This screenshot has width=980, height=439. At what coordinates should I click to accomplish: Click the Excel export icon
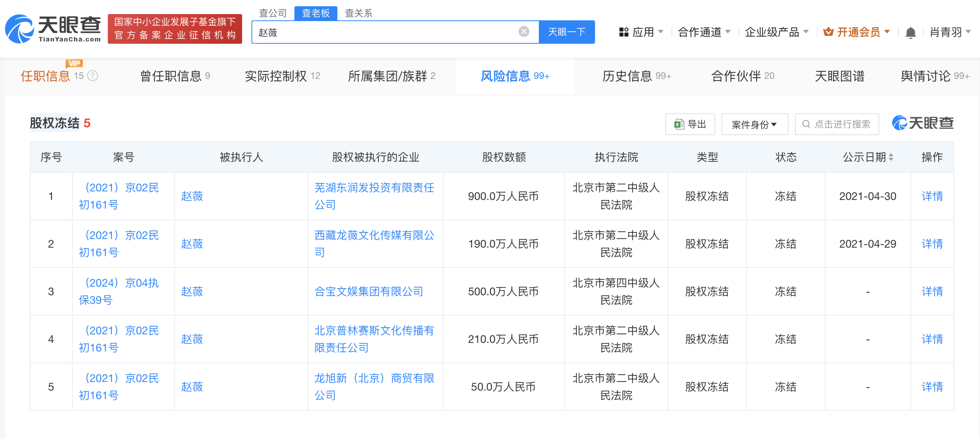pos(679,124)
